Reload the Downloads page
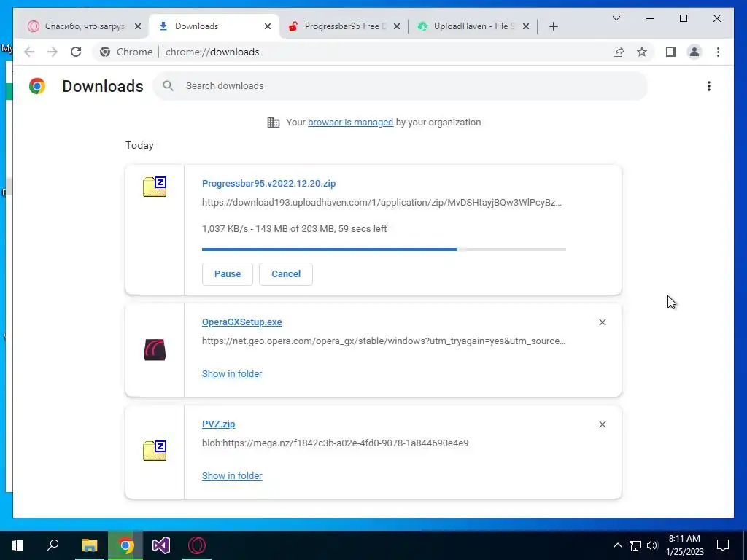This screenshot has height=560, width=747. [x=76, y=52]
